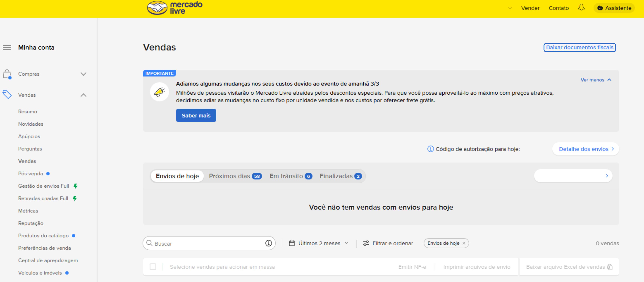The image size is (644, 282).
Task: Click the calendar icon for the date filter
Action: pyautogui.click(x=291, y=243)
